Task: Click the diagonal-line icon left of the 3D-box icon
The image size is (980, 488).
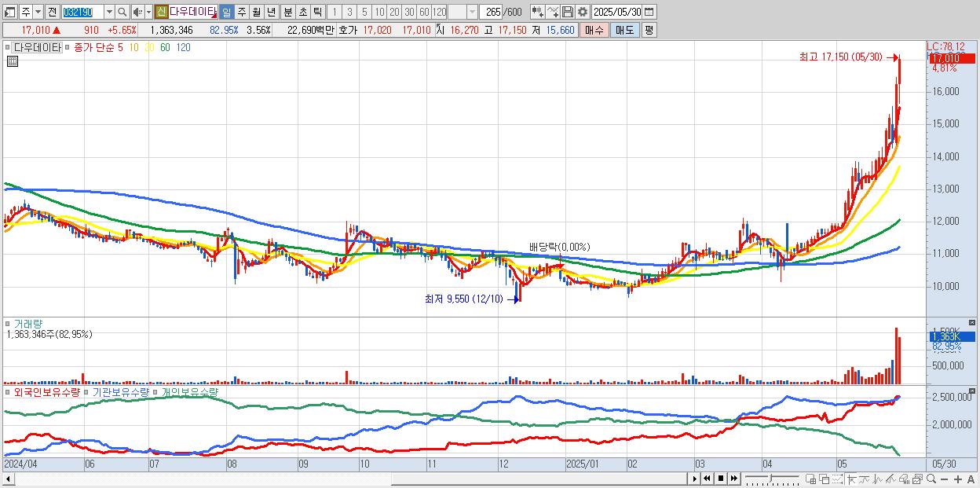Action: 890,479
